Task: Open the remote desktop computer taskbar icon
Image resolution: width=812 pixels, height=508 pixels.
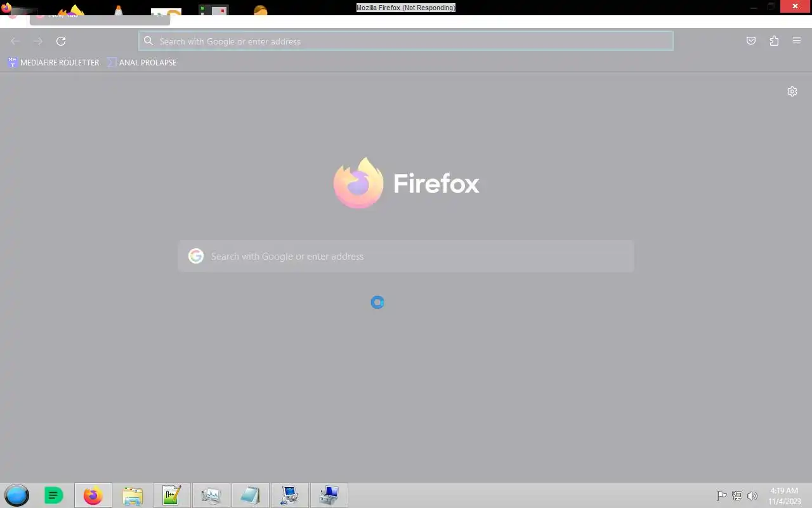Action: [290, 495]
